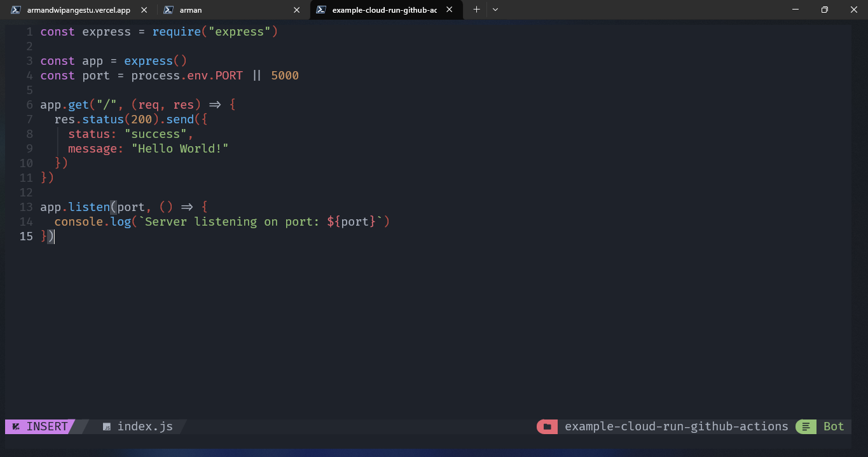
Task: Click the green Bot icon in the status bar
Action: tap(804, 426)
